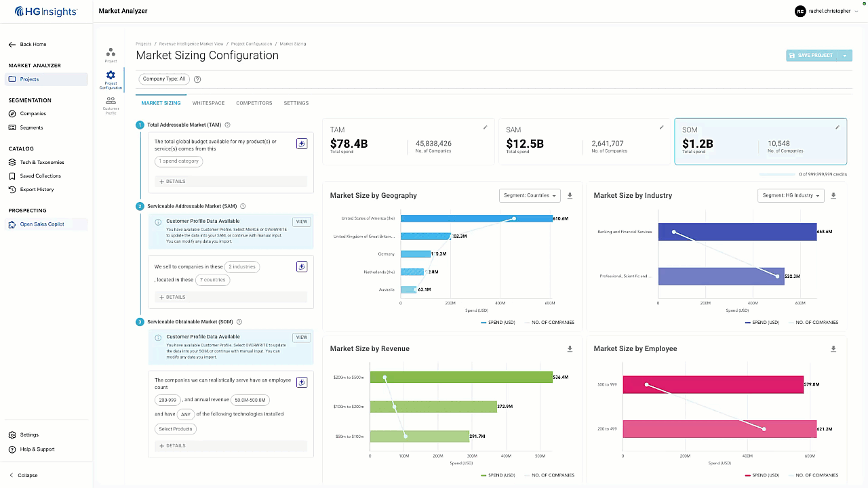Click the 2 industries chip
Viewport: 868px width, 488px height.
pyautogui.click(x=242, y=267)
